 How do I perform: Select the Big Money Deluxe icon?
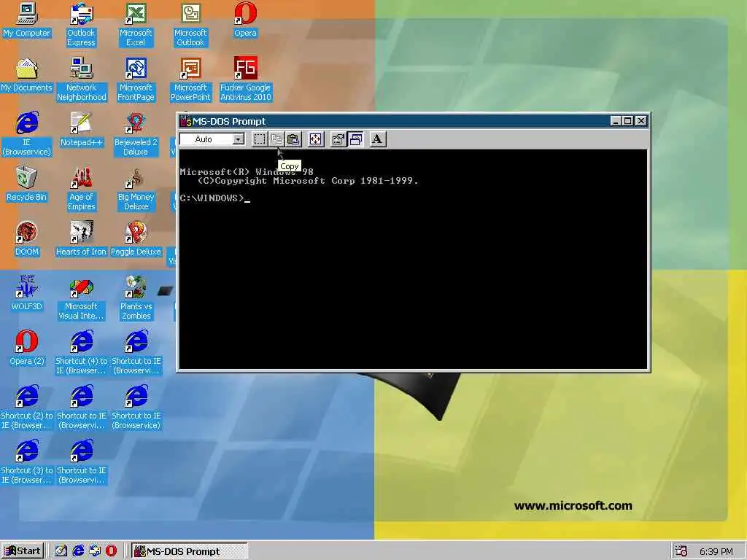point(136,189)
